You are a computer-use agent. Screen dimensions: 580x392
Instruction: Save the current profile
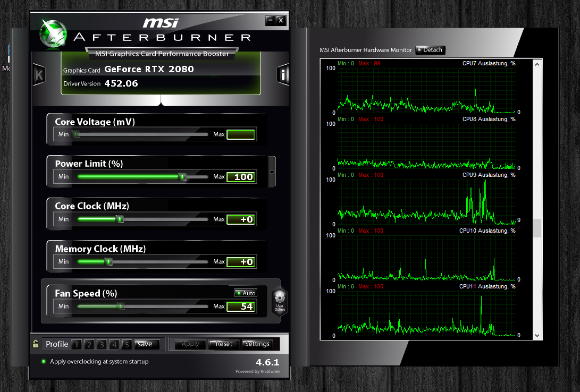pyautogui.click(x=147, y=344)
